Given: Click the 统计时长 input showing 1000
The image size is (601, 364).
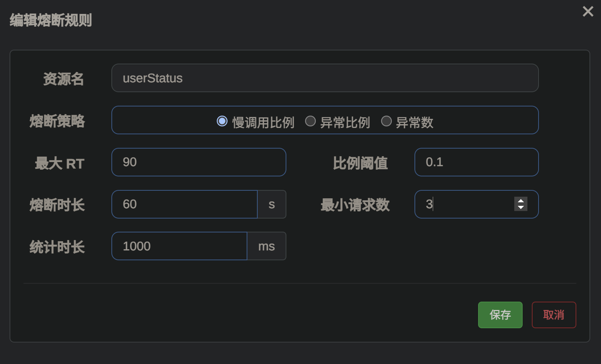Looking at the screenshot, I should tap(179, 246).
